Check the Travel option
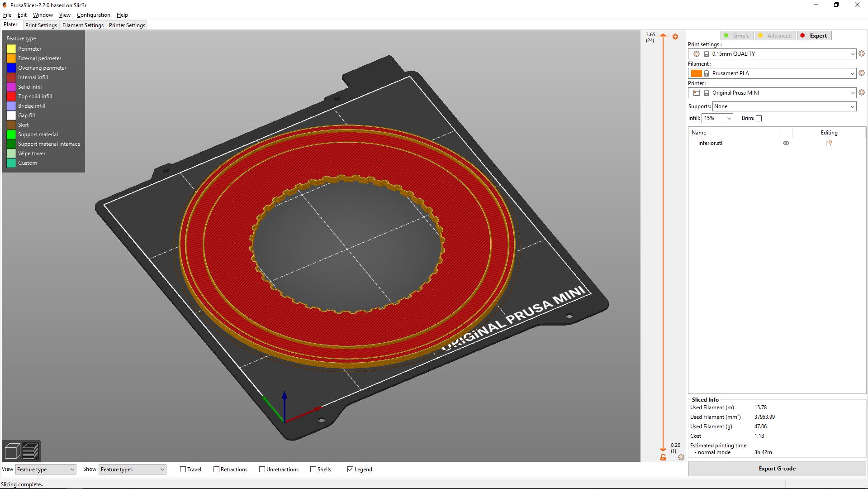 click(182, 469)
